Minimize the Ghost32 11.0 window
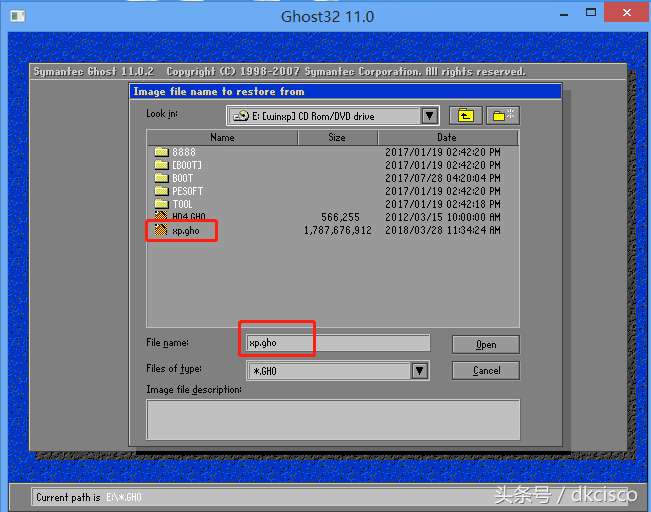Image resolution: width=651 pixels, height=512 pixels. pyautogui.click(x=564, y=15)
